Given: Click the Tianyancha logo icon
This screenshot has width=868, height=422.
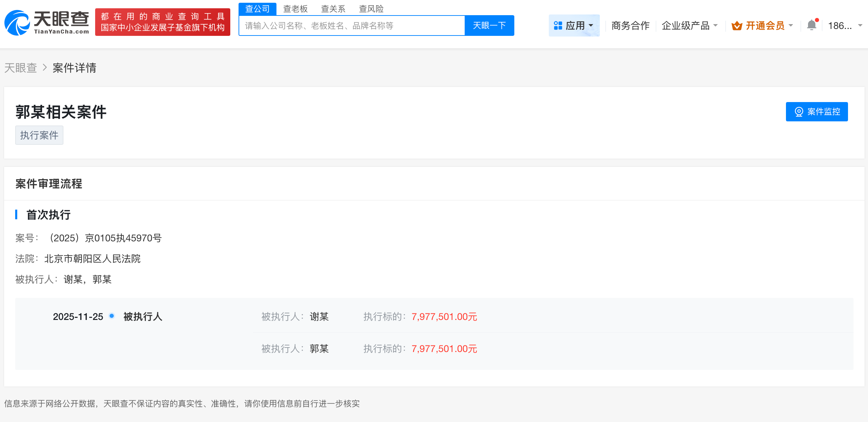Looking at the screenshot, I should [16, 23].
